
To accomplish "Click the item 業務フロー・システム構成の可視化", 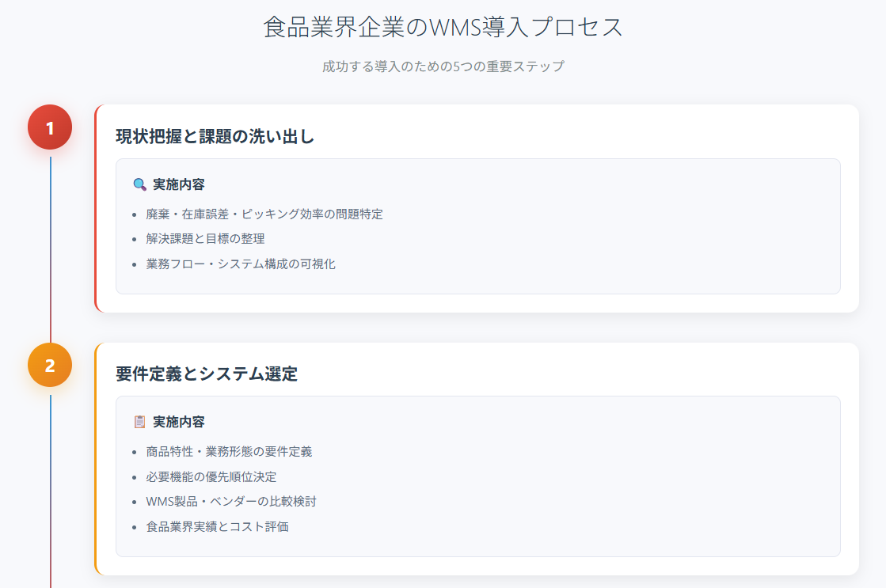I will pyautogui.click(x=241, y=264).
